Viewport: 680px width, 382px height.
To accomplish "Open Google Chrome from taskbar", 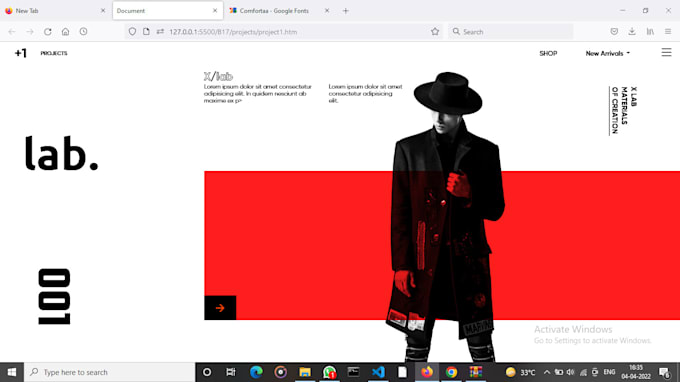I will point(451,372).
